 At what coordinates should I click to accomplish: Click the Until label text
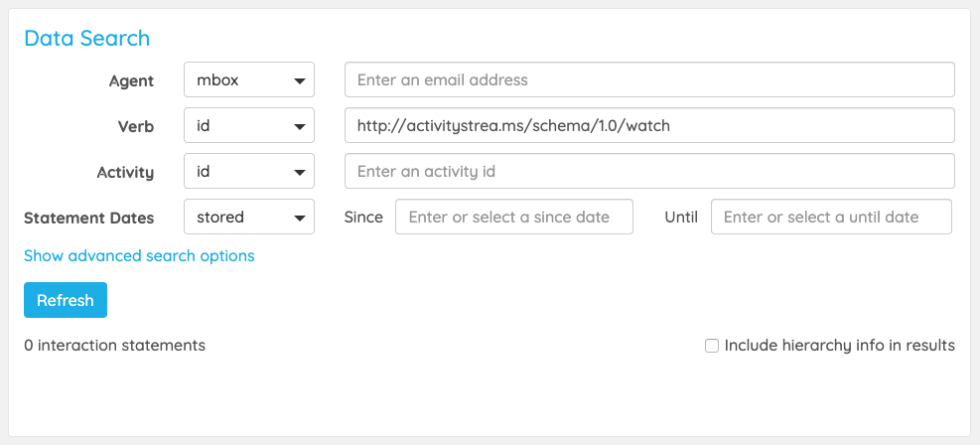(x=681, y=217)
